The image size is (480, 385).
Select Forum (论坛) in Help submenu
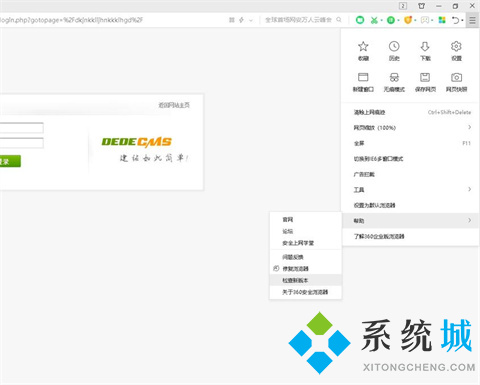(x=305, y=231)
